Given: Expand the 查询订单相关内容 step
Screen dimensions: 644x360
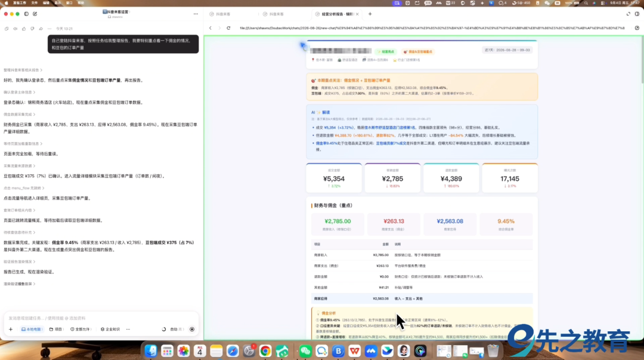Looking at the screenshot, I should [19, 210].
